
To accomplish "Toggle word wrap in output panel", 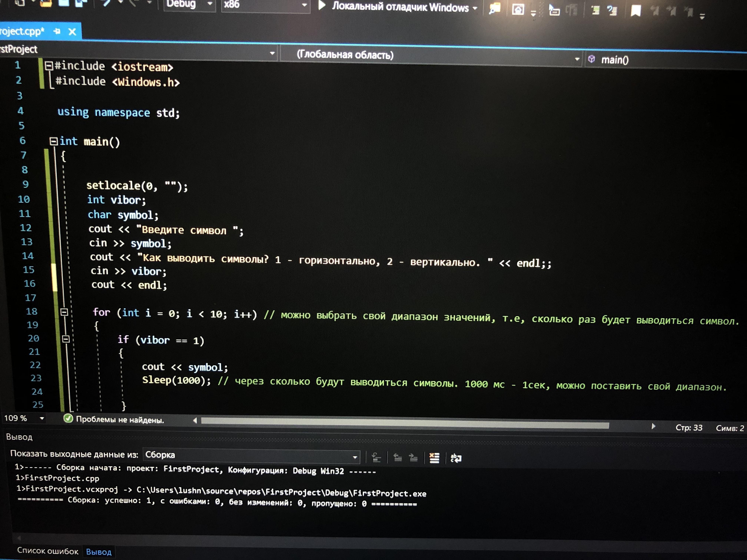I will click(x=456, y=458).
